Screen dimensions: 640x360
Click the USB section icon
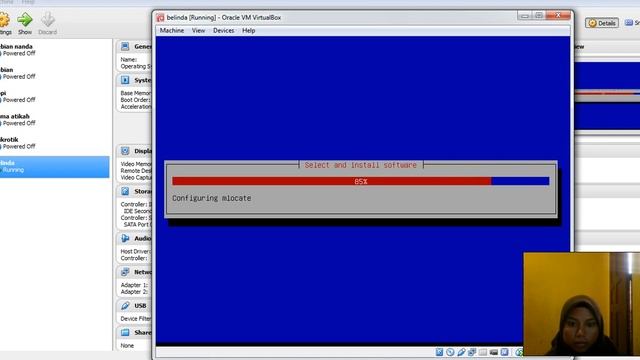[125, 306]
